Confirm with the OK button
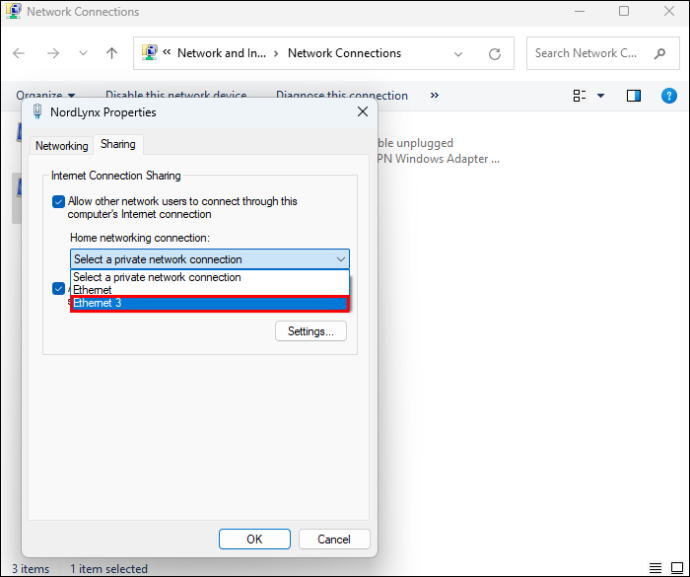This screenshot has width=690, height=577. click(x=255, y=539)
